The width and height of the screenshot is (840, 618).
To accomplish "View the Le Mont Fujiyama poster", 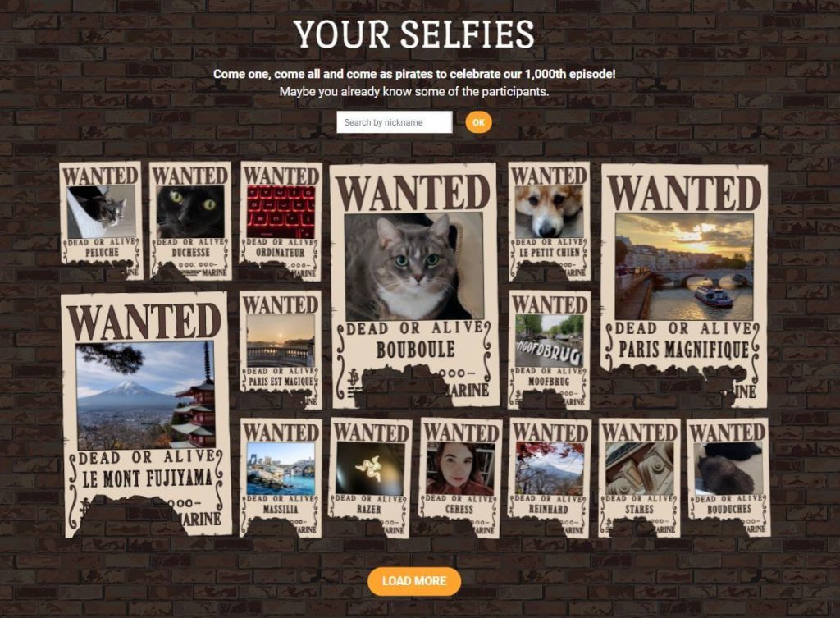I will coord(145,414).
